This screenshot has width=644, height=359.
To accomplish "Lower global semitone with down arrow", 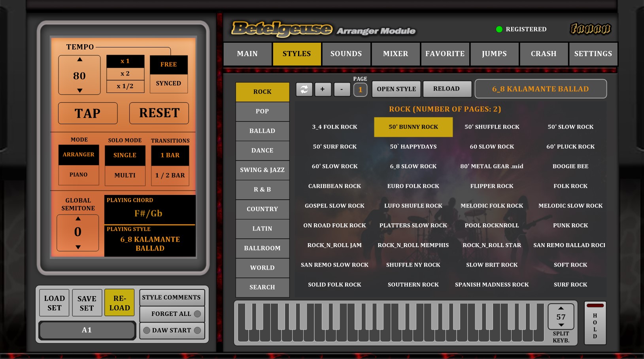I will (x=78, y=247).
